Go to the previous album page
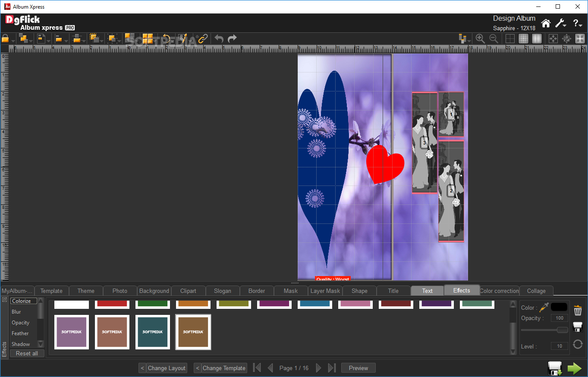 tap(270, 368)
